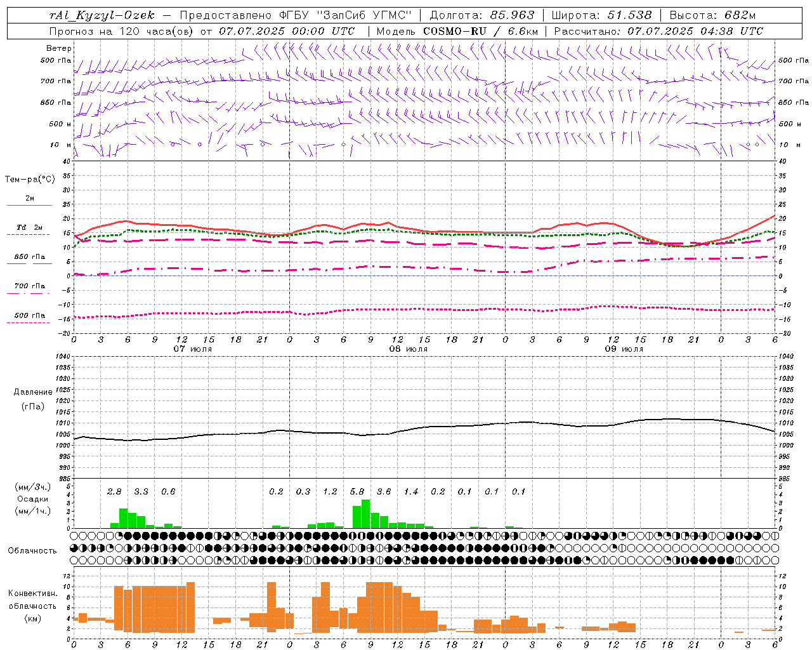Click the (гПа) unit label under Давление
Screen dimensions: 812x650
33,407
